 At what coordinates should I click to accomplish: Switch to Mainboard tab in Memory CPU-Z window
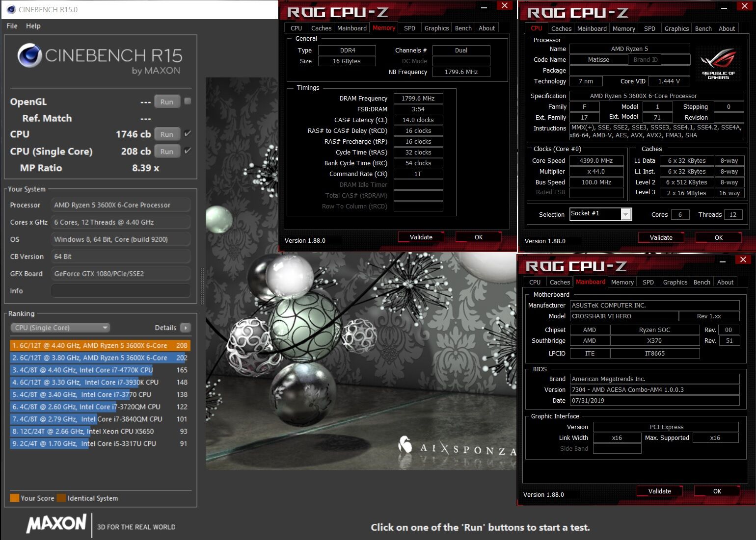click(x=351, y=28)
